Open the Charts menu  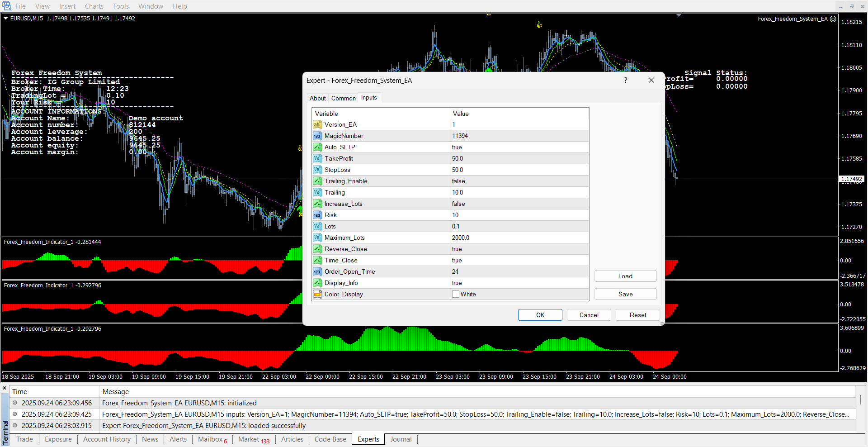click(x=94, y=6)
